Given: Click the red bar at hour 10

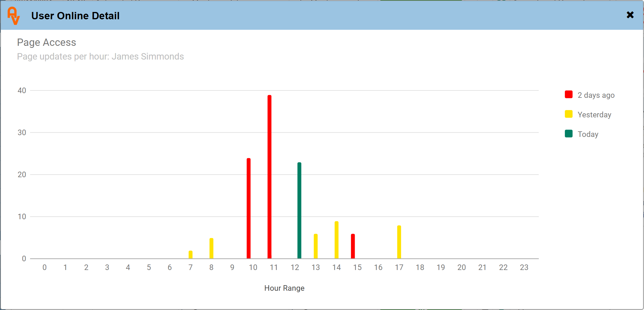Looking at the screenshot, I should click(x=248, y=208).
